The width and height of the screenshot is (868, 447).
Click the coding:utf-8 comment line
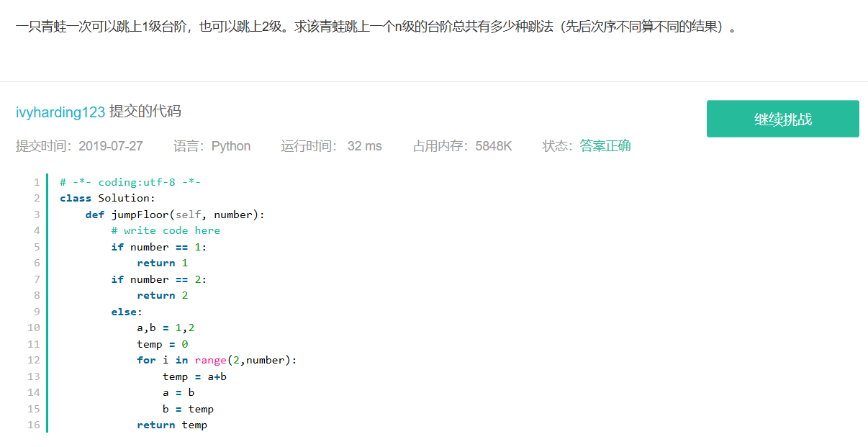tap(130, 182)
